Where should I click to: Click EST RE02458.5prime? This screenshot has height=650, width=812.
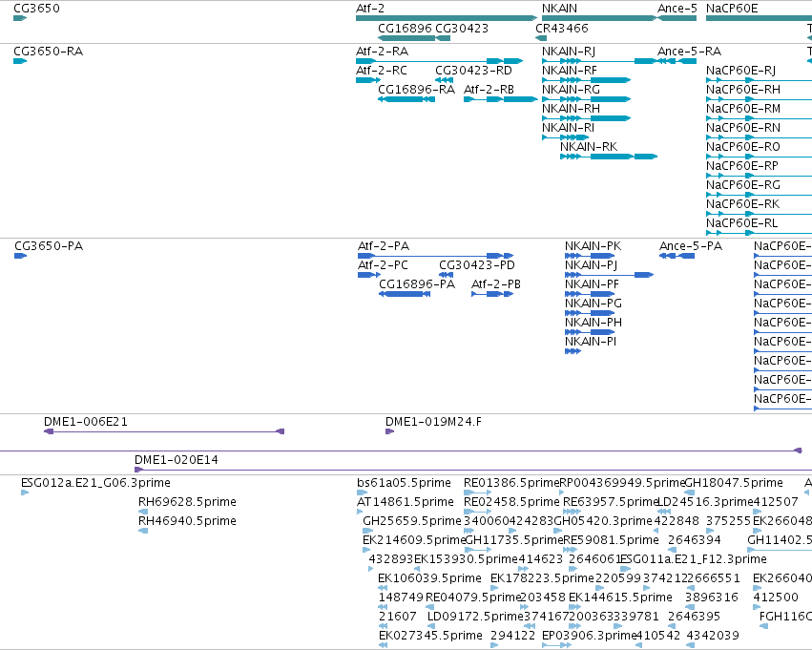511,502
